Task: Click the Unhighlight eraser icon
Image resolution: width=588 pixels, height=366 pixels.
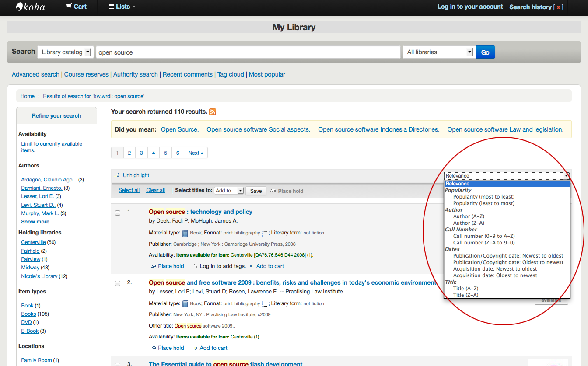Action: [117, 174]
